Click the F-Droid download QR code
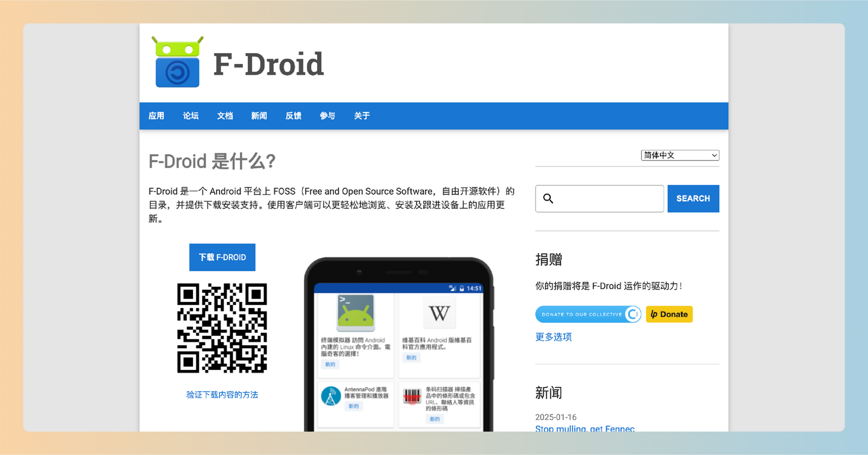 click(222, 328)
